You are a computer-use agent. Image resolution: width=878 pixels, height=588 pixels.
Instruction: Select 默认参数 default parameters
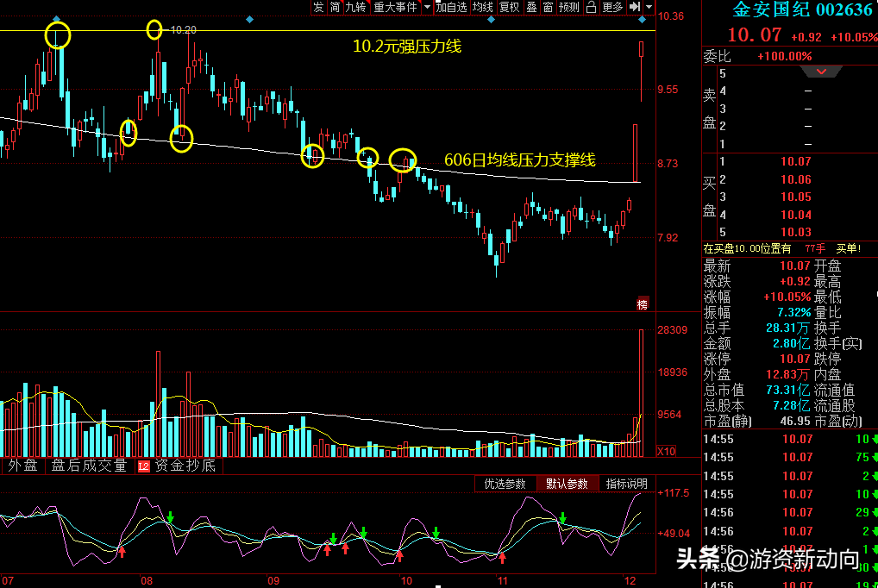pos(568,484)
